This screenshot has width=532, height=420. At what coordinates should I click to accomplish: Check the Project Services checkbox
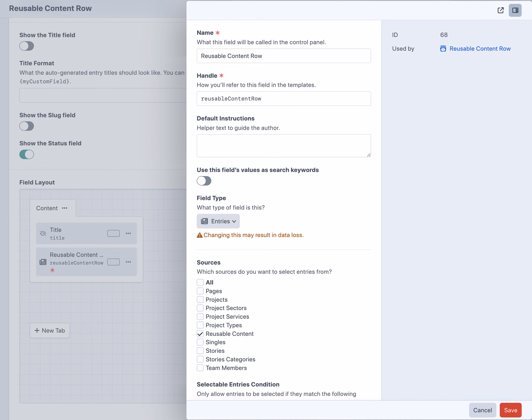200,317
